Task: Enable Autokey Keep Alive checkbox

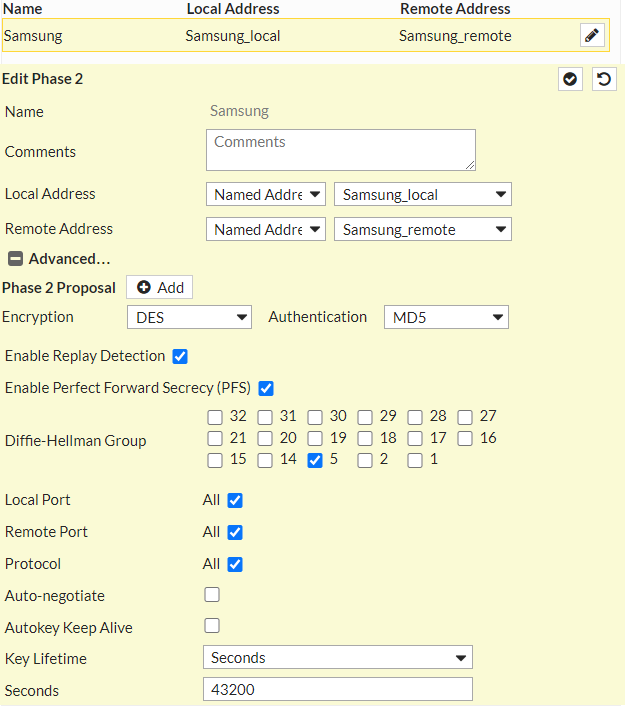Action: coord(212,626)
